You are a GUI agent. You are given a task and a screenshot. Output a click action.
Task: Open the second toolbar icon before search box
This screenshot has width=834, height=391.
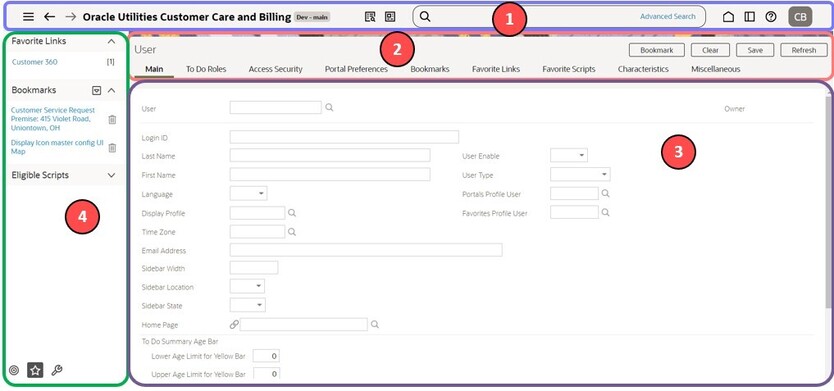pos(390,16)
